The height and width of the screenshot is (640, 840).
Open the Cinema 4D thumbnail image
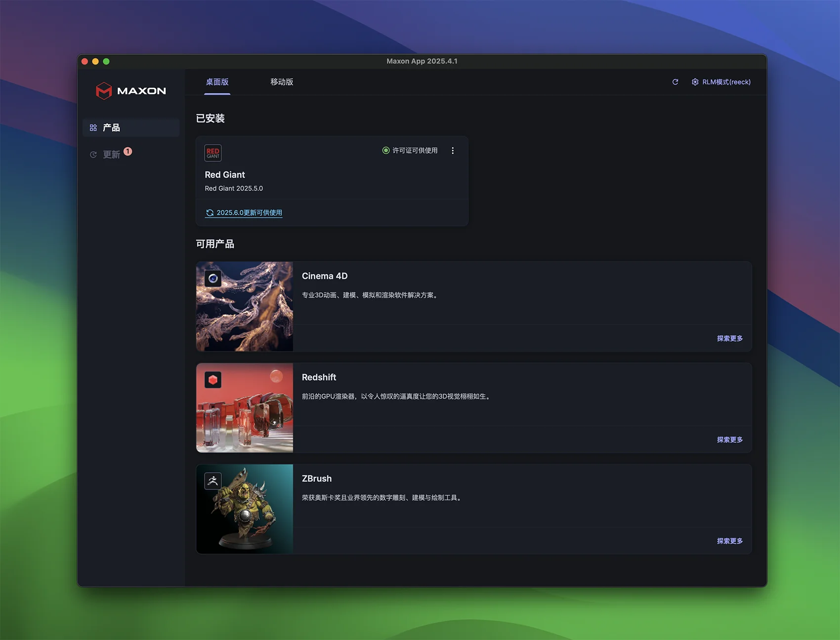coord(245,307)
